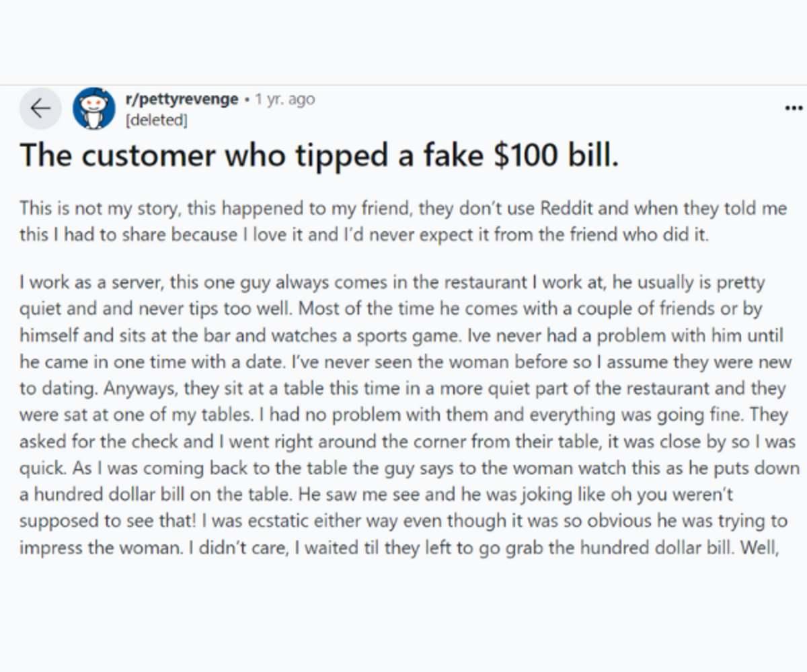Image resolution: width=807 pixels, height=672 pixels.
Task: Open the subreddit Snoo avatar
Action: (x=94, y=108)
